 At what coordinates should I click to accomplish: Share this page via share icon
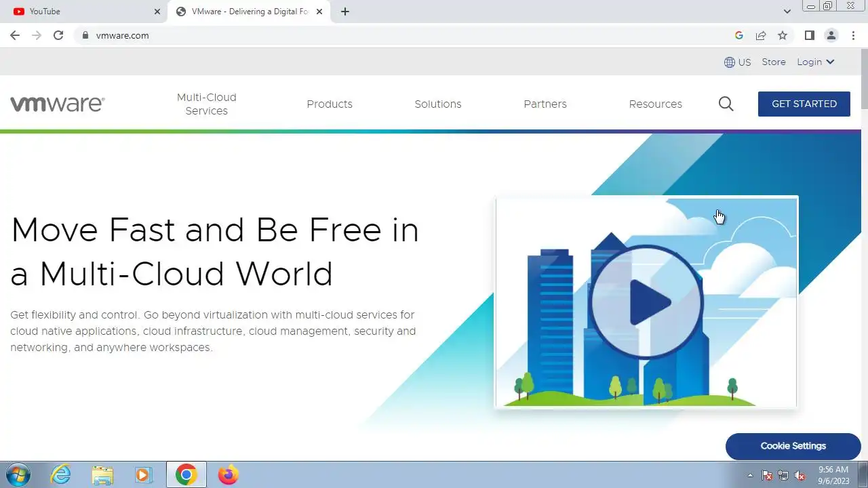tap(761, 35)
